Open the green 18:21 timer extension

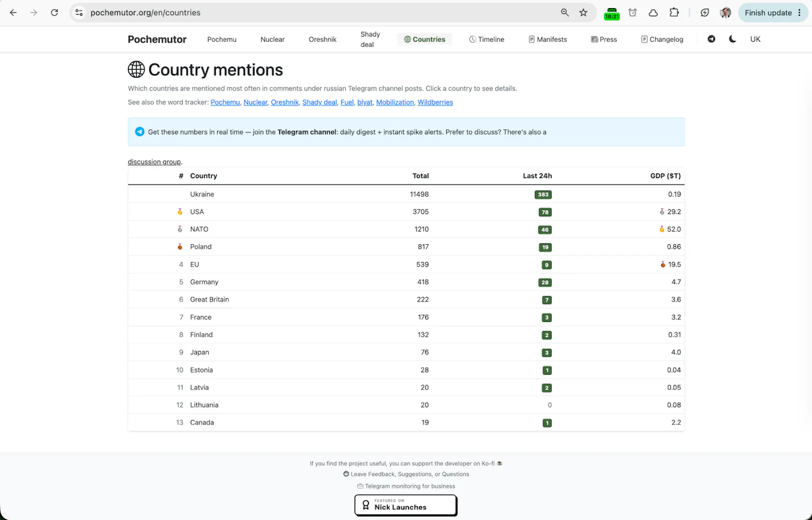(612, 13)
